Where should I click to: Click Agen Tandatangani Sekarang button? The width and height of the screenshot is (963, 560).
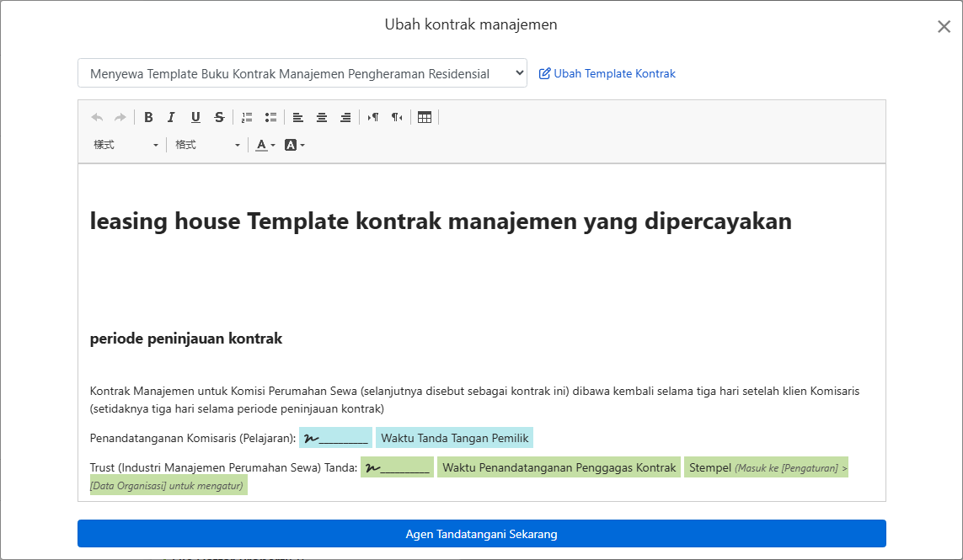pyautogui.click(x=482, y=534)
